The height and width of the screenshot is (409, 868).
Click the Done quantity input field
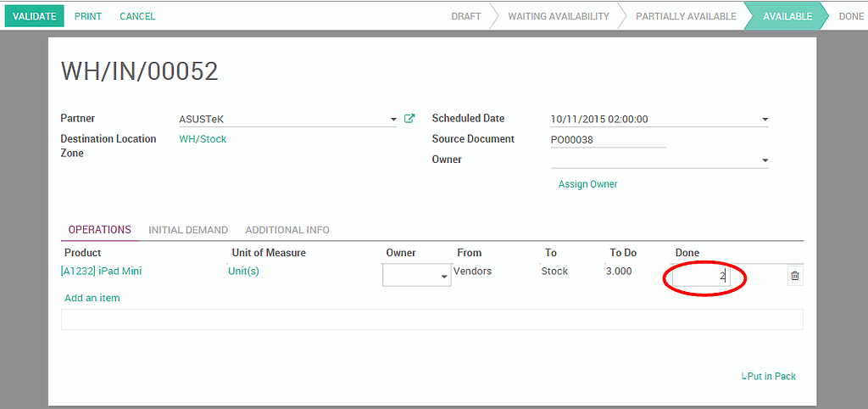coord(700,277)
